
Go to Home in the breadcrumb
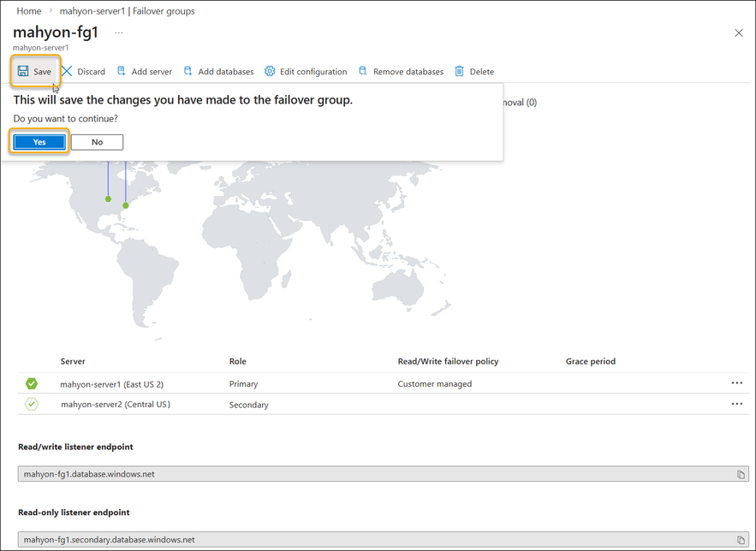point(29,11)
